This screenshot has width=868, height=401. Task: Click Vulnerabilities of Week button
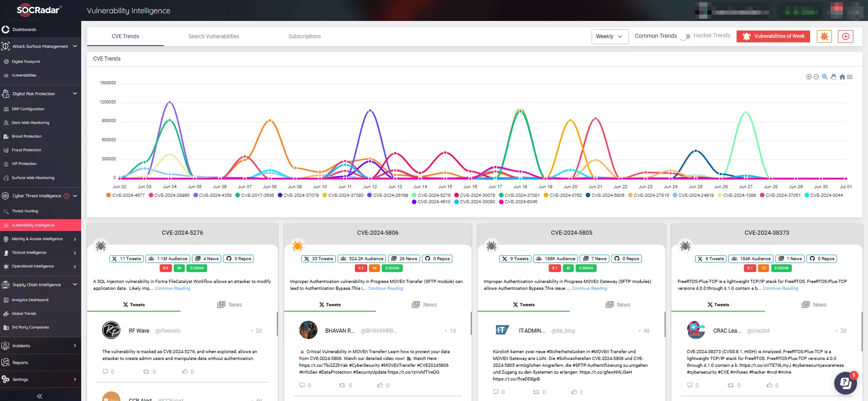point(773,36)
